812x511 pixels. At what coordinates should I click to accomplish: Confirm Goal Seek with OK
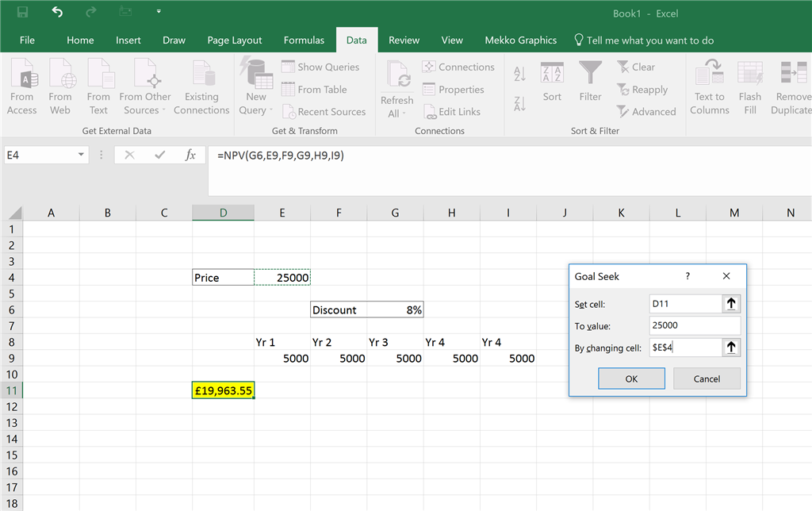click(631, 378)
